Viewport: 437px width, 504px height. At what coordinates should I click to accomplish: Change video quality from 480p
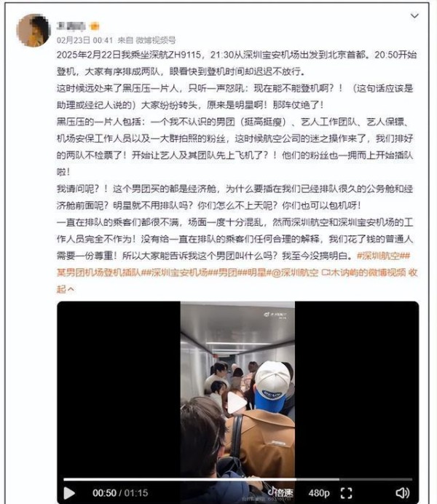[319, 493]
